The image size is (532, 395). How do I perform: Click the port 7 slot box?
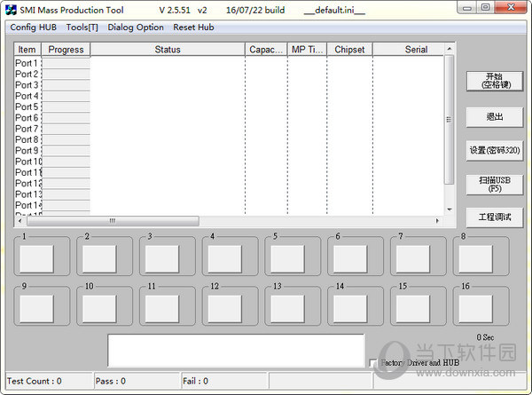click(x=413, y=259)
